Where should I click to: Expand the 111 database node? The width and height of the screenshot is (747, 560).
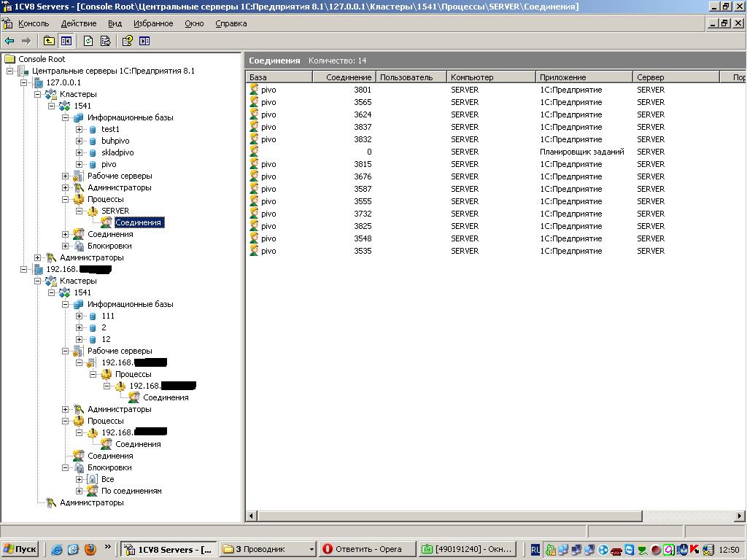(79, 316)
